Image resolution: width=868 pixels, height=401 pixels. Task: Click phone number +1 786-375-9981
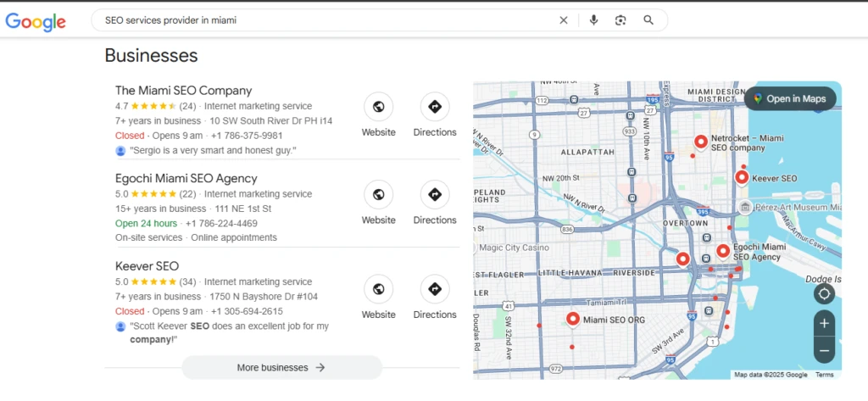point(247,136)
